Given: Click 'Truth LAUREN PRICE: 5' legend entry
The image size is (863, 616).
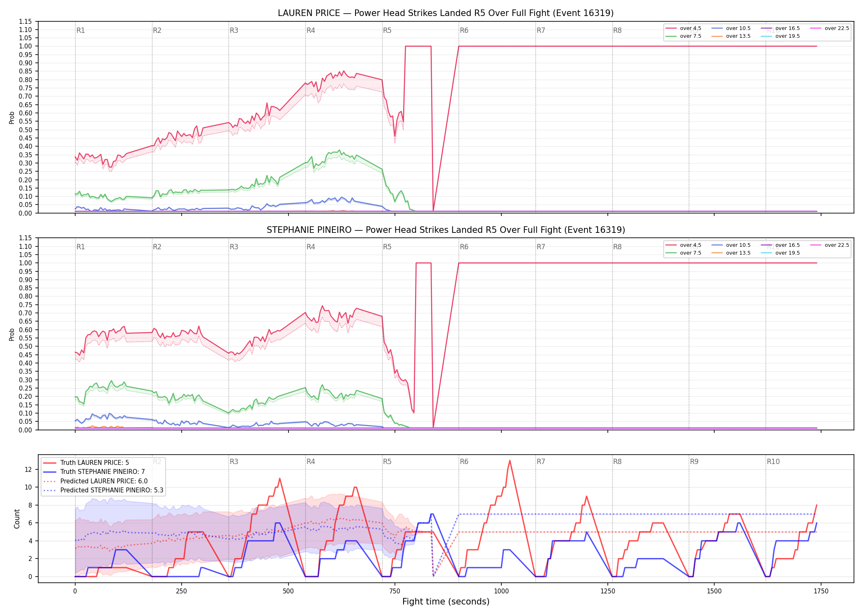Looking at the screenshot, I should pos(86,463).
